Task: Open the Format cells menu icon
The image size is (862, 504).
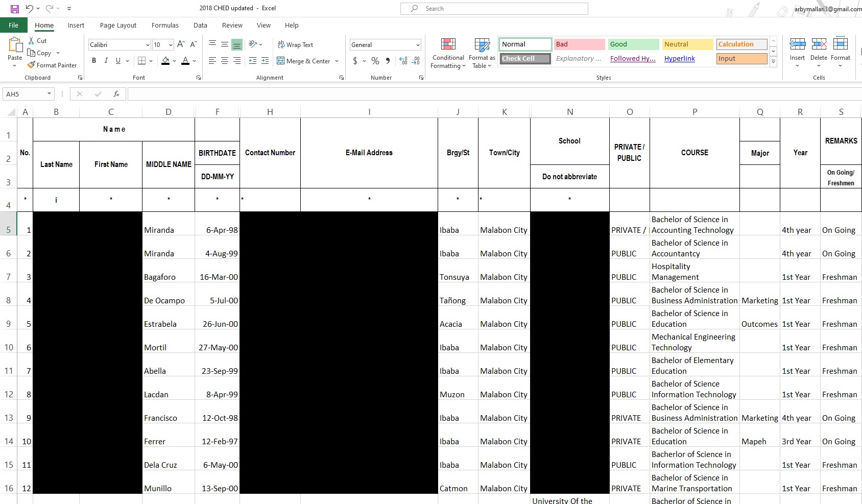Action: coord(841,44)
